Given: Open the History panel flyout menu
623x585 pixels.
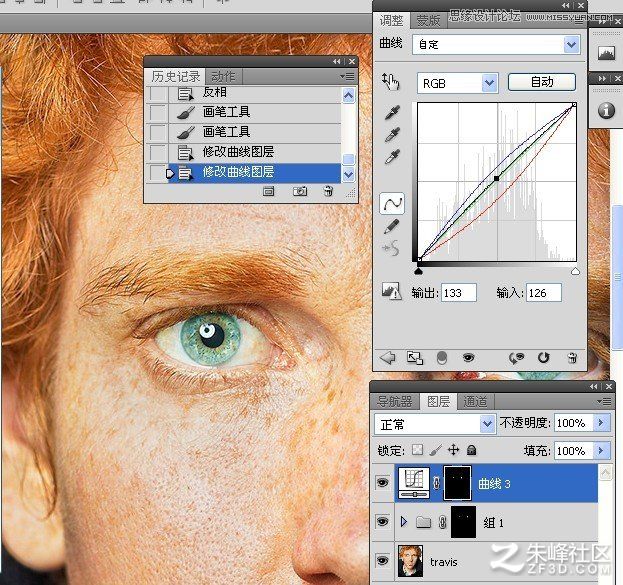Looking at the screenshot, I should coord(347,76).
